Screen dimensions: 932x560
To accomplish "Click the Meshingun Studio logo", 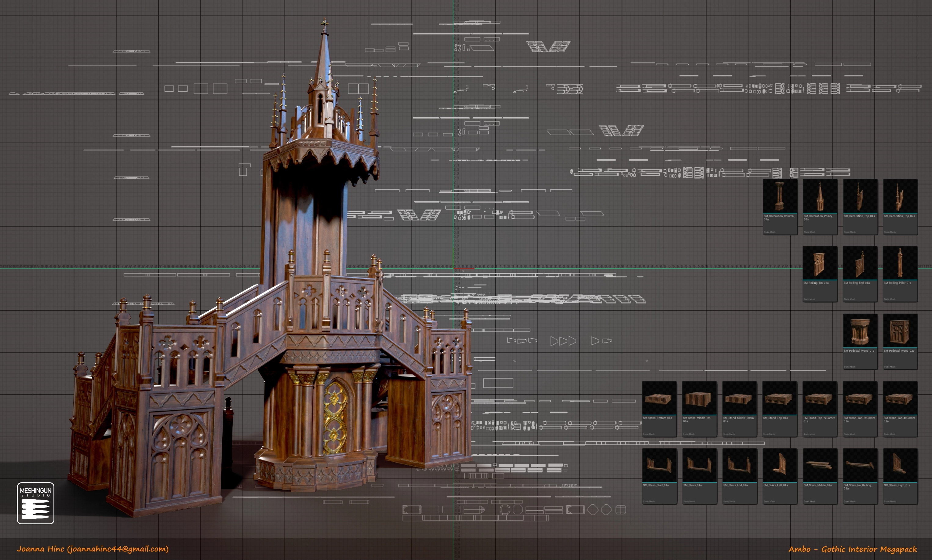I will (35, 503).
